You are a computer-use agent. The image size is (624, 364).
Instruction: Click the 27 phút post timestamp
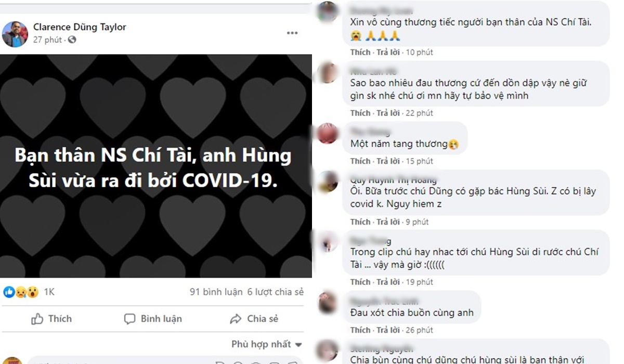tap(47, 40)
